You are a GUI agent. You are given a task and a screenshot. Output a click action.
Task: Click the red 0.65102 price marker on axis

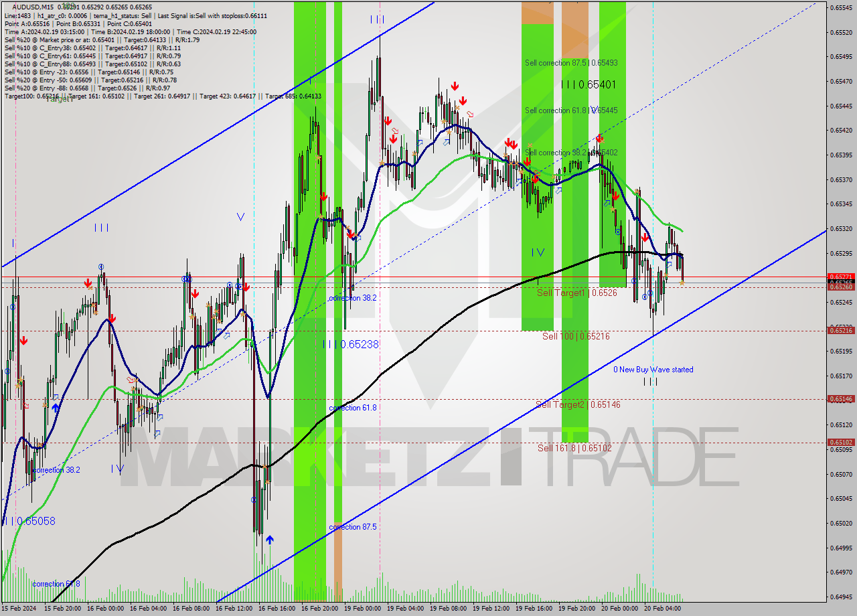840,442
